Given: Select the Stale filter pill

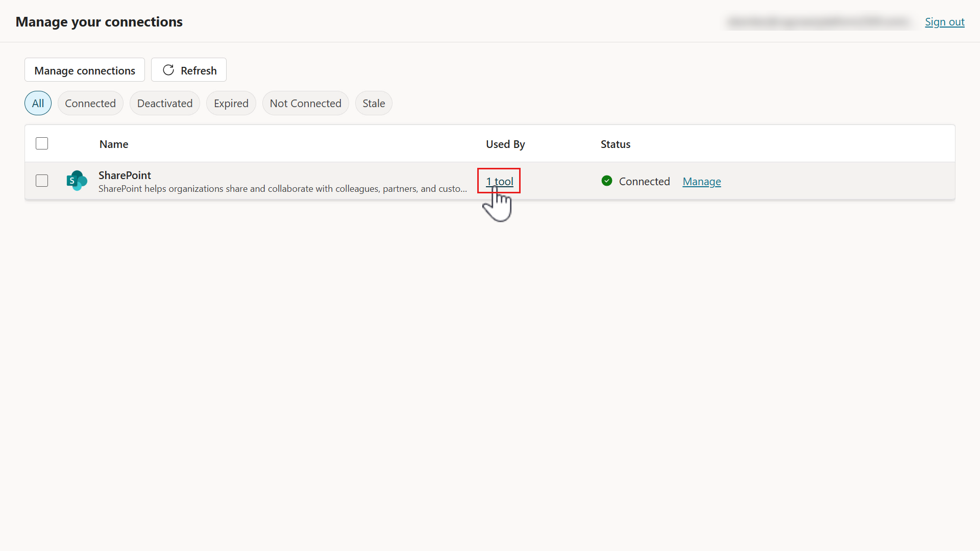Looking at the screenshot, I should (x=374, y=103).
